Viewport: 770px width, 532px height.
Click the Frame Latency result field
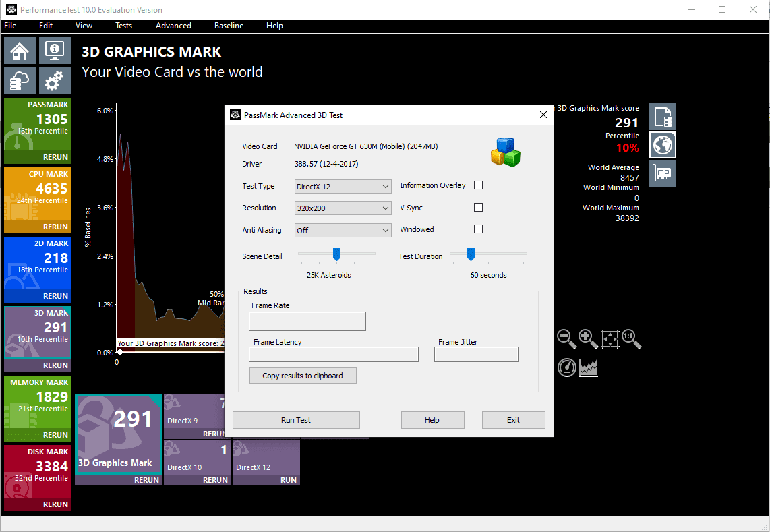[334, 354]
